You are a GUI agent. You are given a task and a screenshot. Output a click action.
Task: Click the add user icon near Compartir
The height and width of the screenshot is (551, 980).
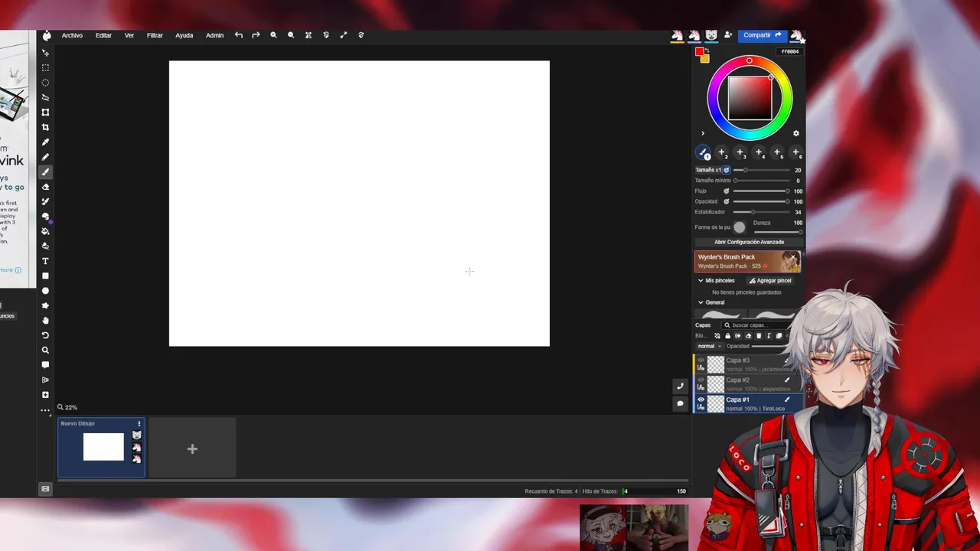tap(728, 35)
